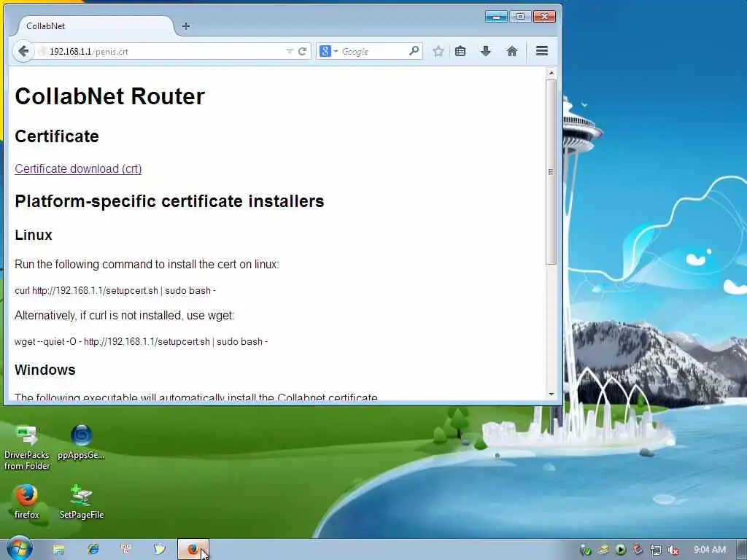Go to Firefox home page icon
The width and height of the screenshot is (747, 560).
point(511,51)
